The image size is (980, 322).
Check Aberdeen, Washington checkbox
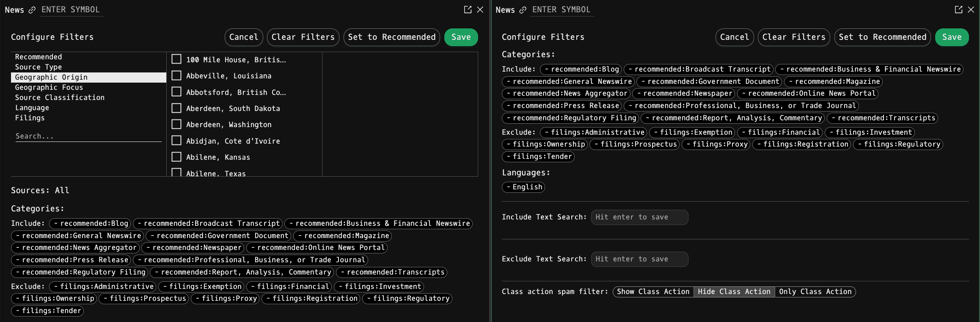coord(176,124)
